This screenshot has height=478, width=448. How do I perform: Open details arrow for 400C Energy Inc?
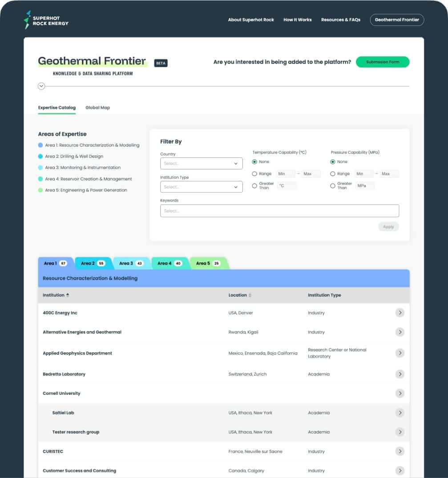click(400, 313)
